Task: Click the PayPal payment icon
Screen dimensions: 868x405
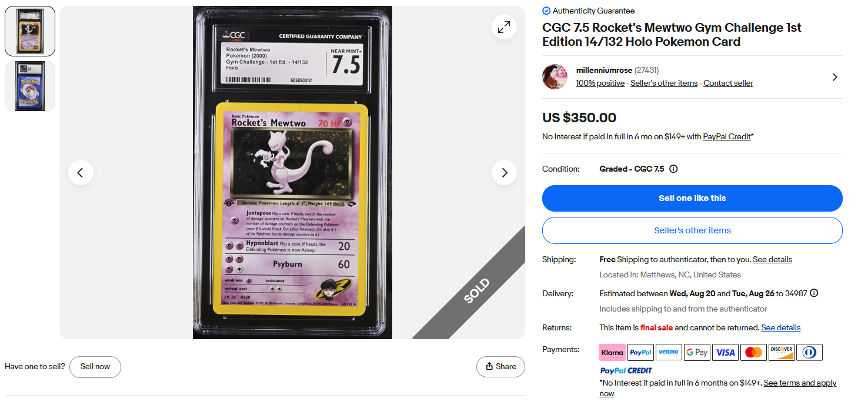Action: click(x=640, y=352)
